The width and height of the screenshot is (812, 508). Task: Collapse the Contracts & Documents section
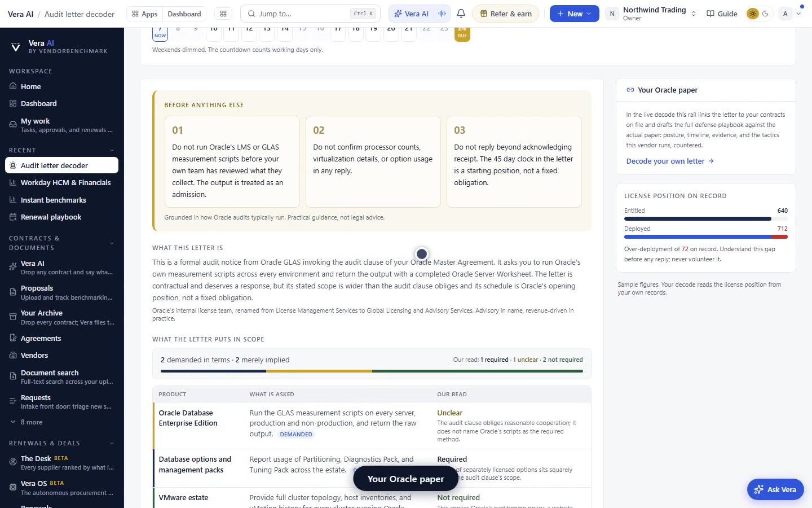coord(112,243)
